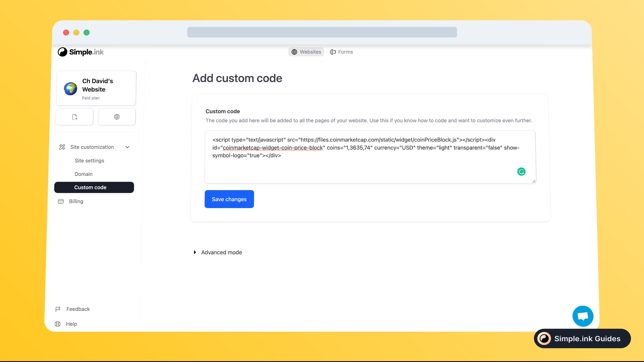The width and height of the screenshot is (644, 362).
Task: Click the Grammarly icon in code box
Action: [x=521, y=172]
